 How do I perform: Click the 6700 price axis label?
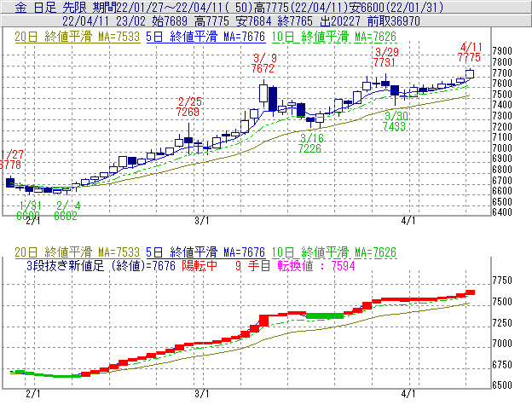coord(502,180)
